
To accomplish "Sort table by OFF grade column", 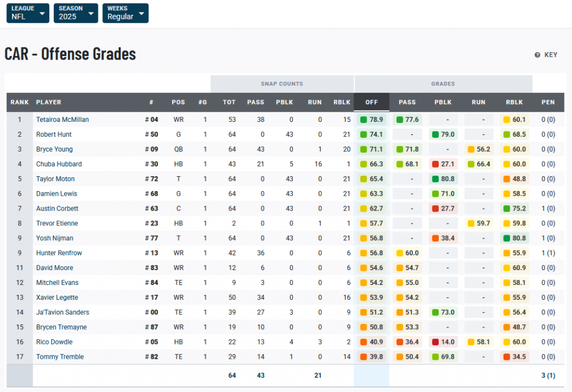I will (x=372, y=102).
